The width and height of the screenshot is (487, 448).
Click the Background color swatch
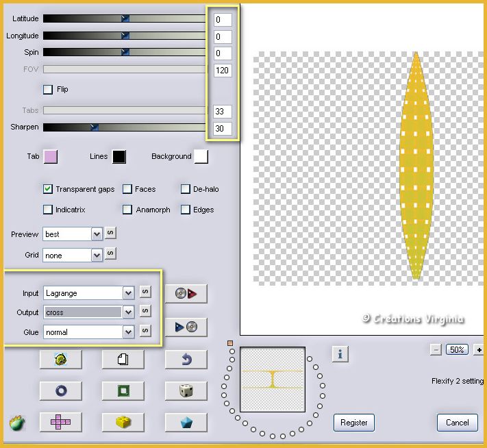coord(201,157)
